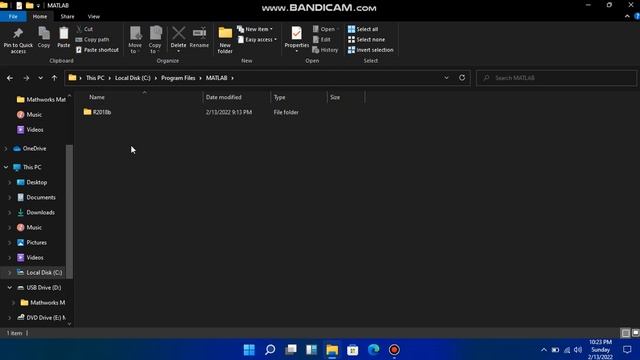Switch to the View ribbon tab
This screenshot has width=640, height=360.
coord(93,16)
